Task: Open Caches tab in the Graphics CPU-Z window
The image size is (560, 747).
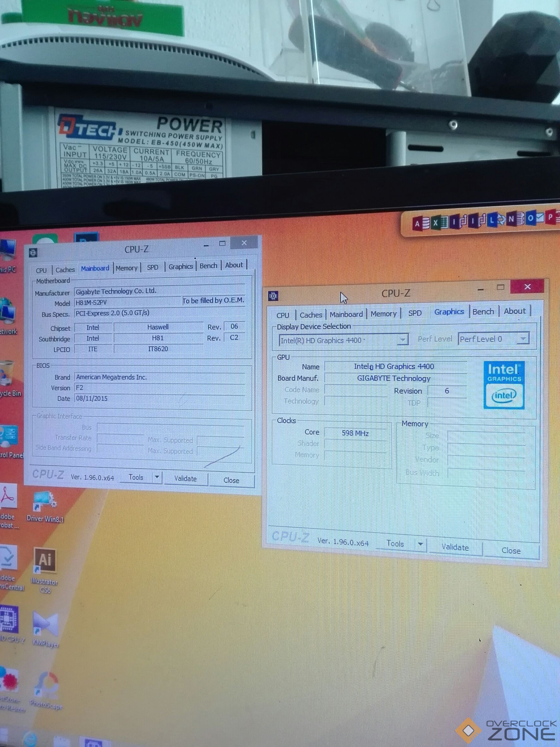Action: pyautogui.click(x=311, y=315)
